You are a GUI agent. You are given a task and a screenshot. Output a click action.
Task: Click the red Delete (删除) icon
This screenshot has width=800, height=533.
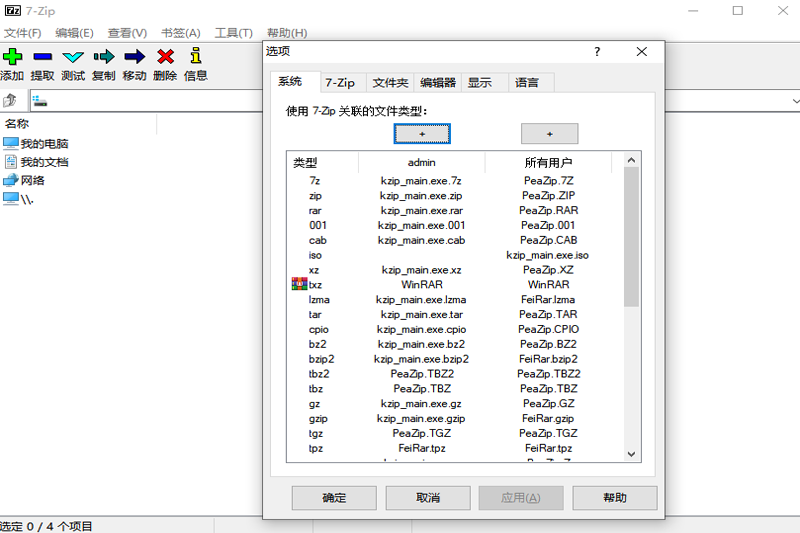point(166,57)
